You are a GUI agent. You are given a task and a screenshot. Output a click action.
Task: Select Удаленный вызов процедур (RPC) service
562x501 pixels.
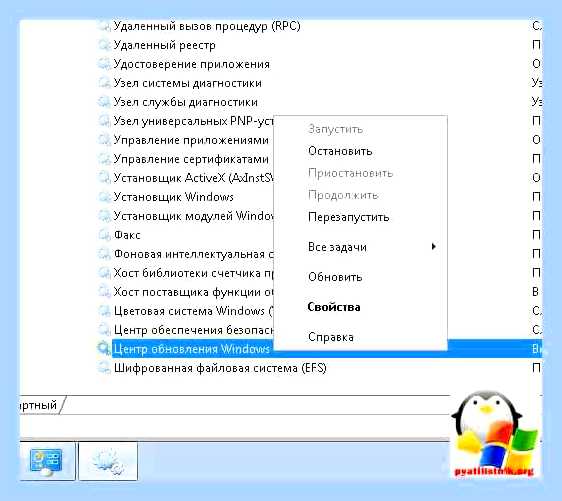tap(207, 26)
